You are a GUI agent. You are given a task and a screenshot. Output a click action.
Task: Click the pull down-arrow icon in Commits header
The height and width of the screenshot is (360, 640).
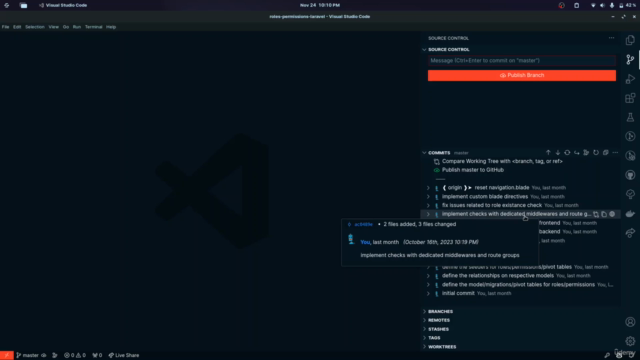tap(558, 153)
